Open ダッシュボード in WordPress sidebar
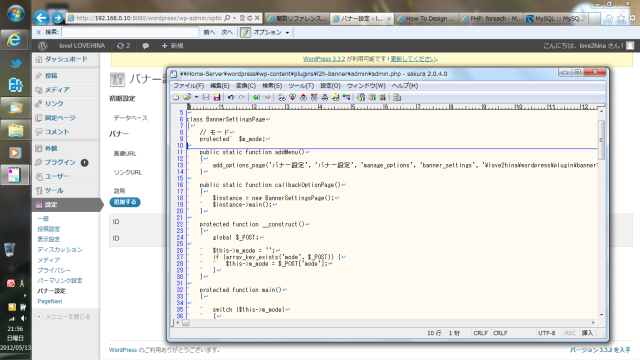 pyautogui.click(x=66, y=59)
